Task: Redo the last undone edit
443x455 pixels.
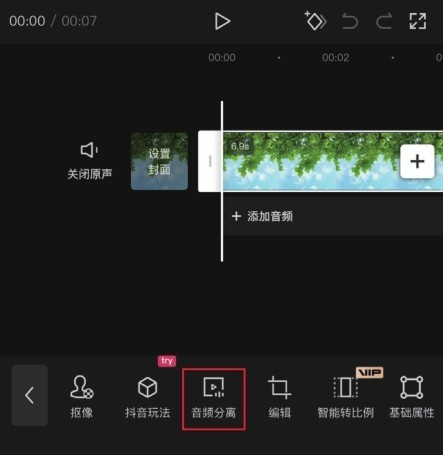Action: pyautogui.click(x=384, y=21)
